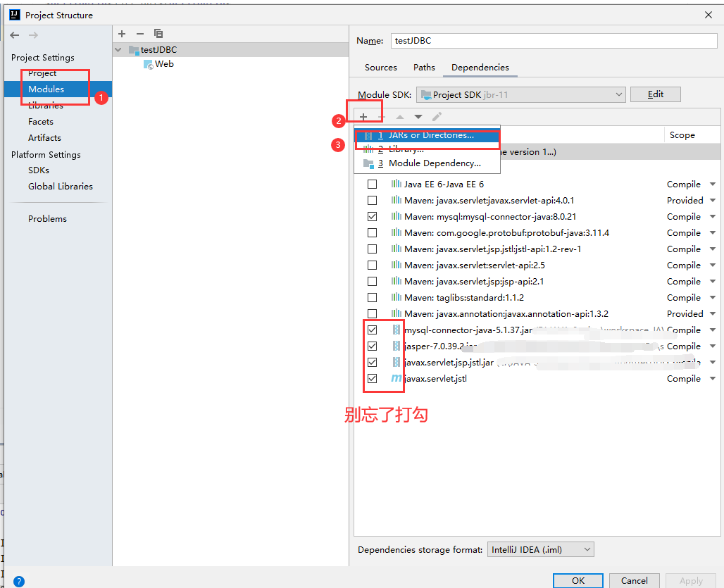This screenshot has width=724, height=588.
Task: Move dependency down arrow icon
Action: pos(418,117)
